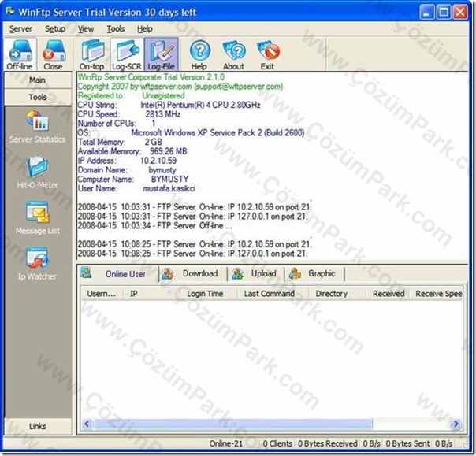Sort by the IP column header
The width and height of the screenshot is (476, 456).
(x=152, y=294)
